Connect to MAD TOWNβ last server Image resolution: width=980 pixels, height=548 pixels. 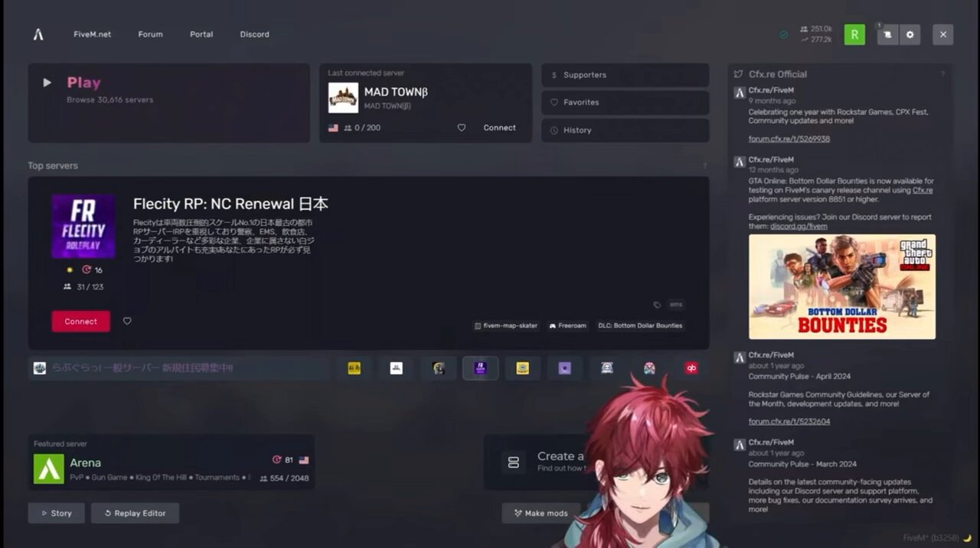[x=499, y=128]
